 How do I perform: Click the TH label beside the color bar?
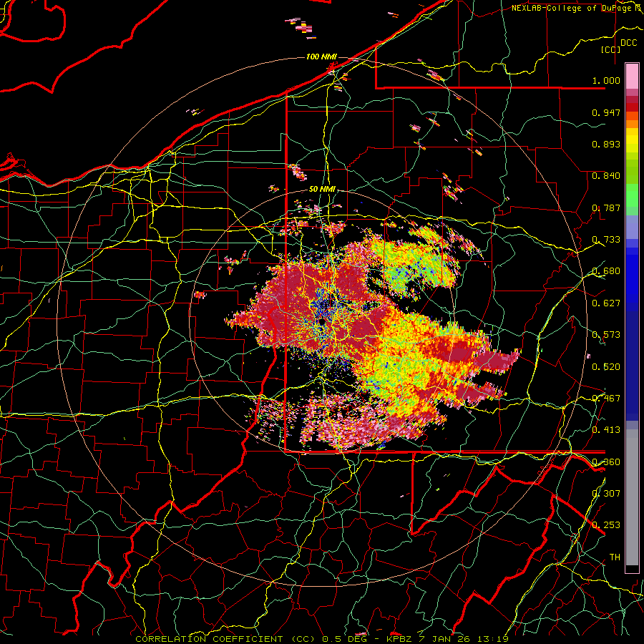tap(615, 557)
